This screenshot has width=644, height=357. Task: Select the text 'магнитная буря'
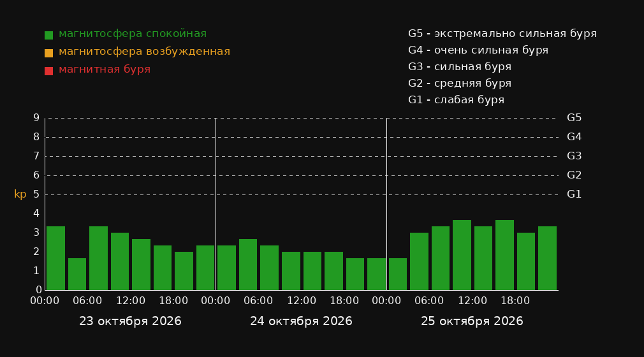click(105, 69)
